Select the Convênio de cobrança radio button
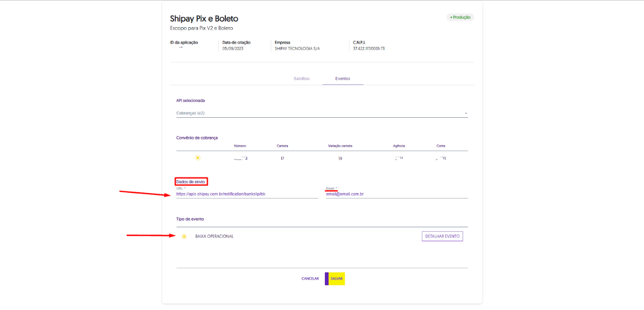Viewport: 644px width, 310px height. pos(198,158)
